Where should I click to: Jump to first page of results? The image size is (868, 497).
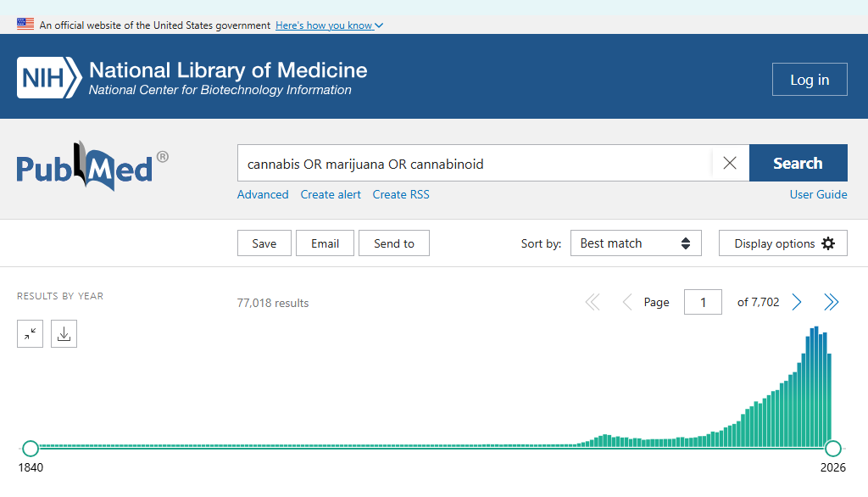point(593,302)
